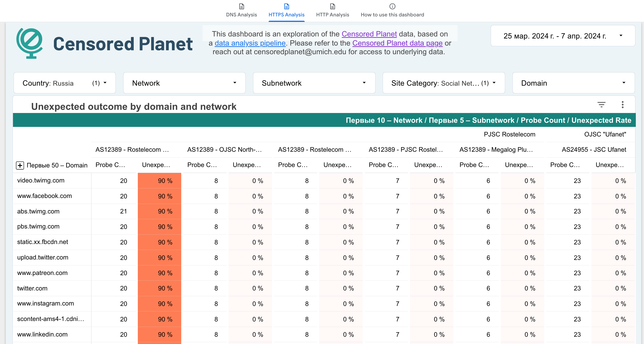
Task: Switch to the DNS Analysis tab
Action: coord(241,15)
